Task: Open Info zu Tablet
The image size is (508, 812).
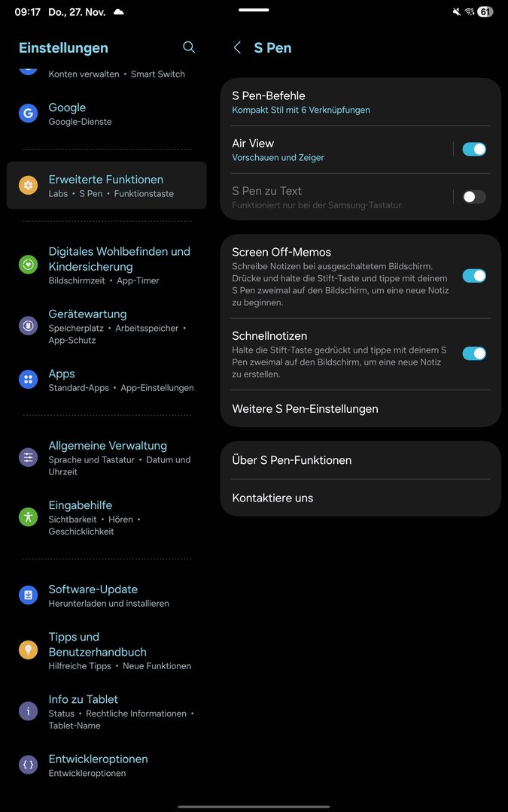Action: pos(107,711)
